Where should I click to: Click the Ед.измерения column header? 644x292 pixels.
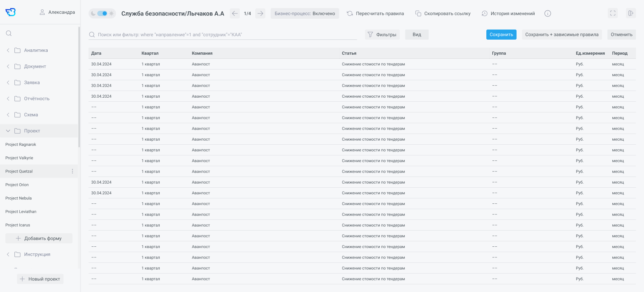(x=590, y=53)
